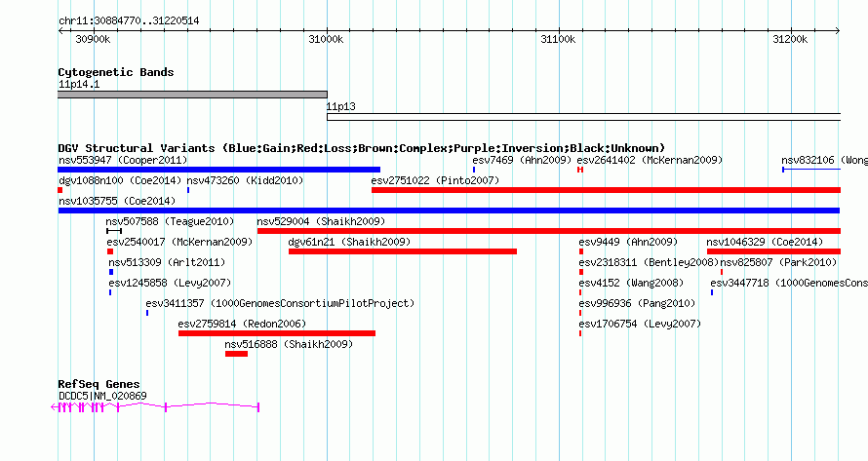868x461 pixels.
Task: Open the nsv553947 (Cooper2011) label
Action: point(123,160)
